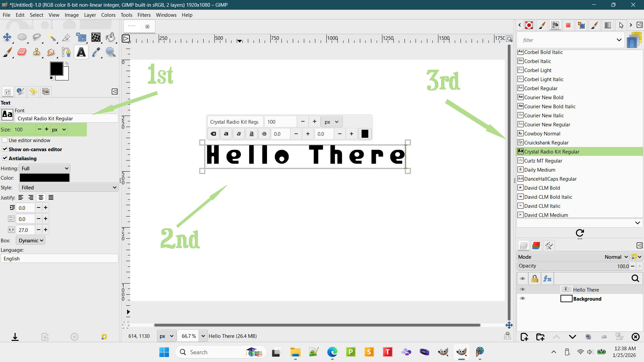The width and height of the screenshot is (644, 362).
Task: Hide the Background layer
Action: [522, 298]
